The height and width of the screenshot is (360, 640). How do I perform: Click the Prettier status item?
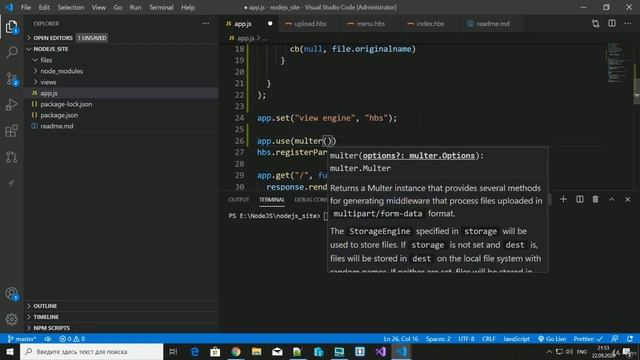coord(588,339)
